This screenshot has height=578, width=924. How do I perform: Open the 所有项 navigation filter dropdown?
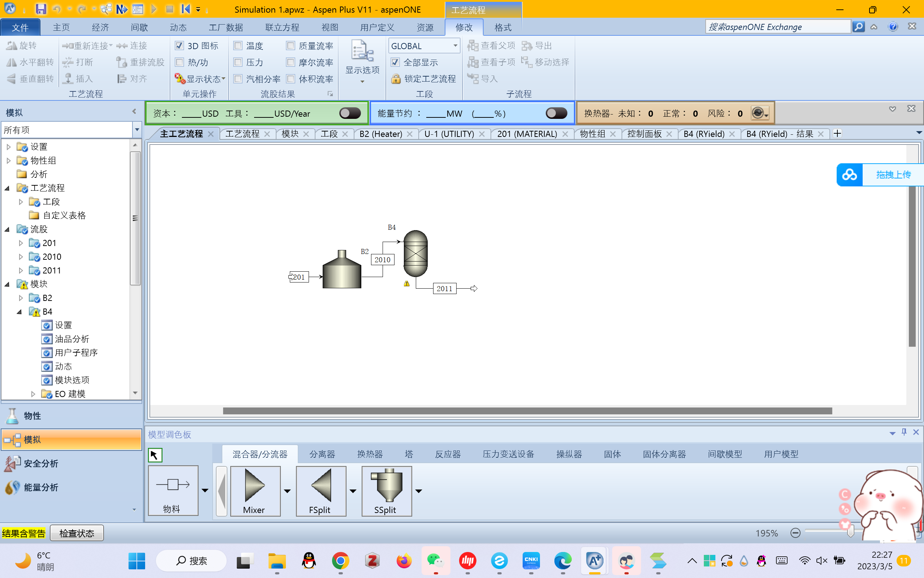pyautogui.click(x=137, y=130)
